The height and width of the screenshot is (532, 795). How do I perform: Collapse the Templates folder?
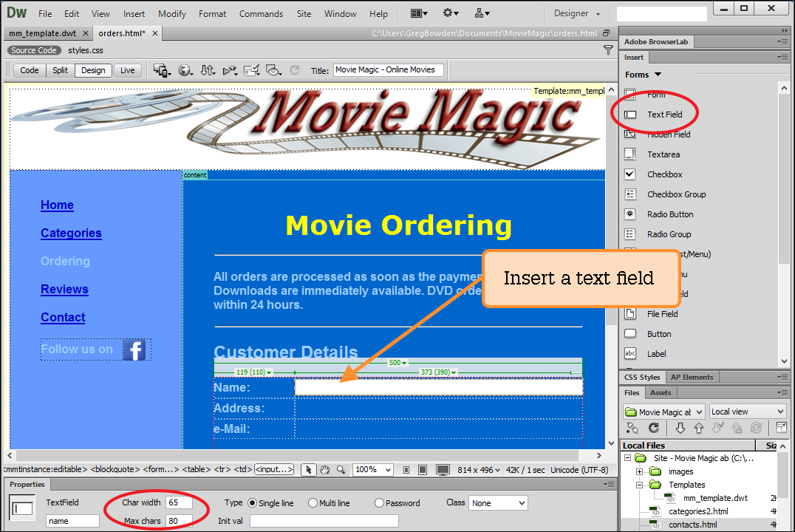coord(639,485)
